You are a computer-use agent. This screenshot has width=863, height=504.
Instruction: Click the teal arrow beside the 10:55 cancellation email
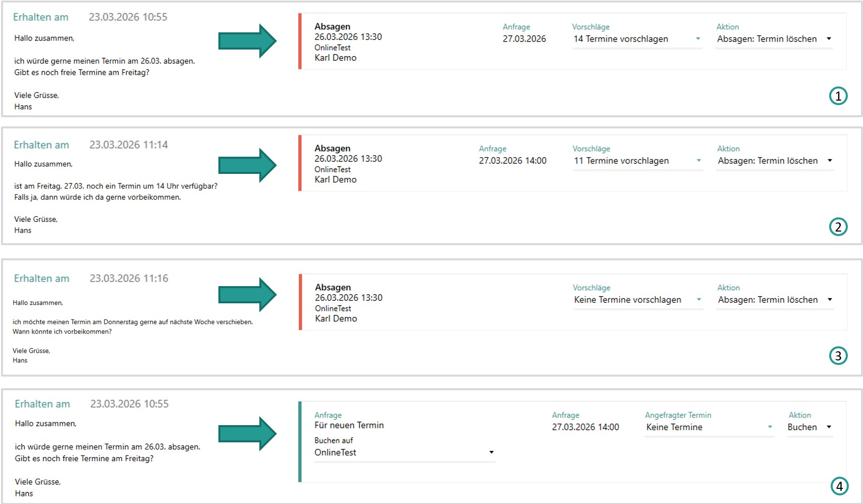tap(247, 40)
